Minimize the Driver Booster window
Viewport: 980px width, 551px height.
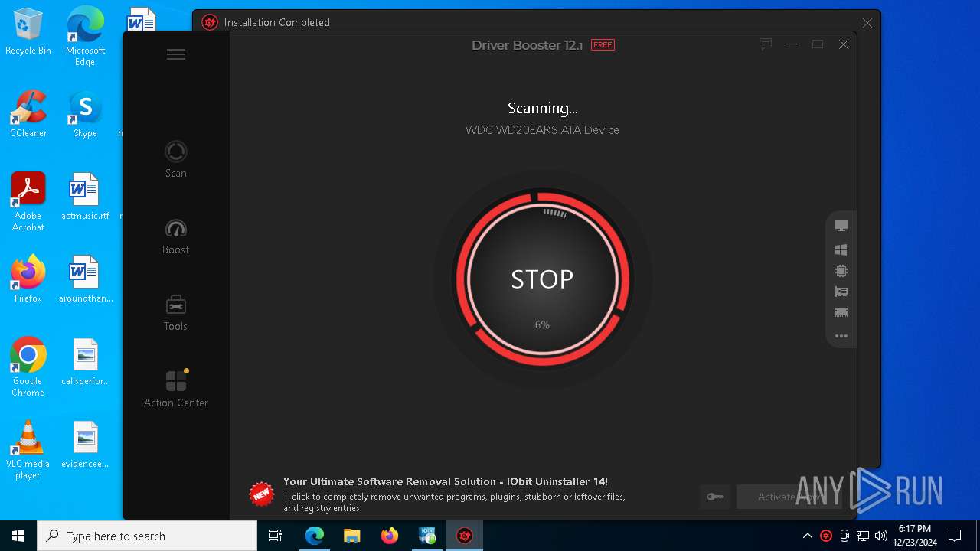point(792,44)
